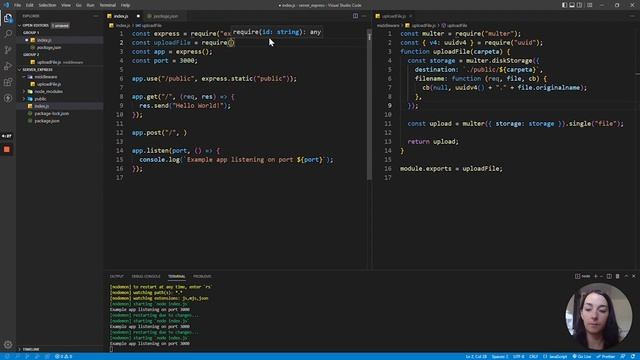Open package.json under Group 1 open editors
Image resolution: width=640 pixels, height=360 pixels.
60,47
